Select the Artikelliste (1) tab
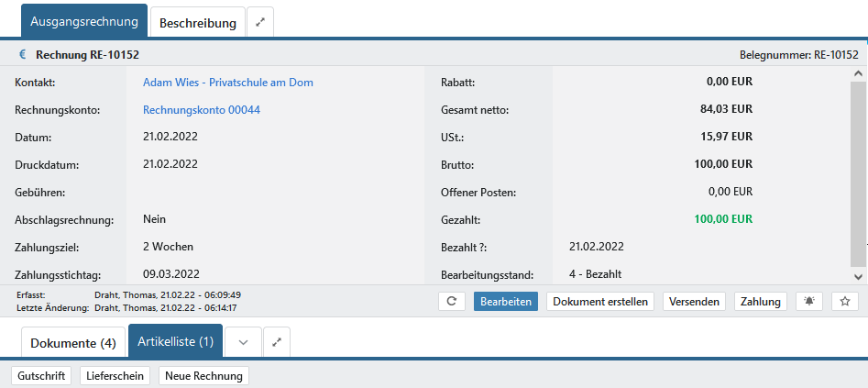 175,342
